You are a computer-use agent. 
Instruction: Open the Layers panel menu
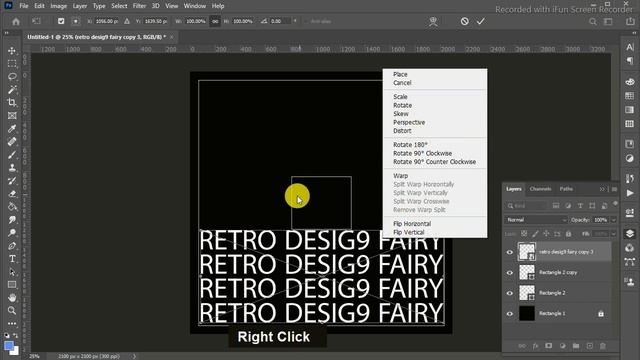point(614,189)
